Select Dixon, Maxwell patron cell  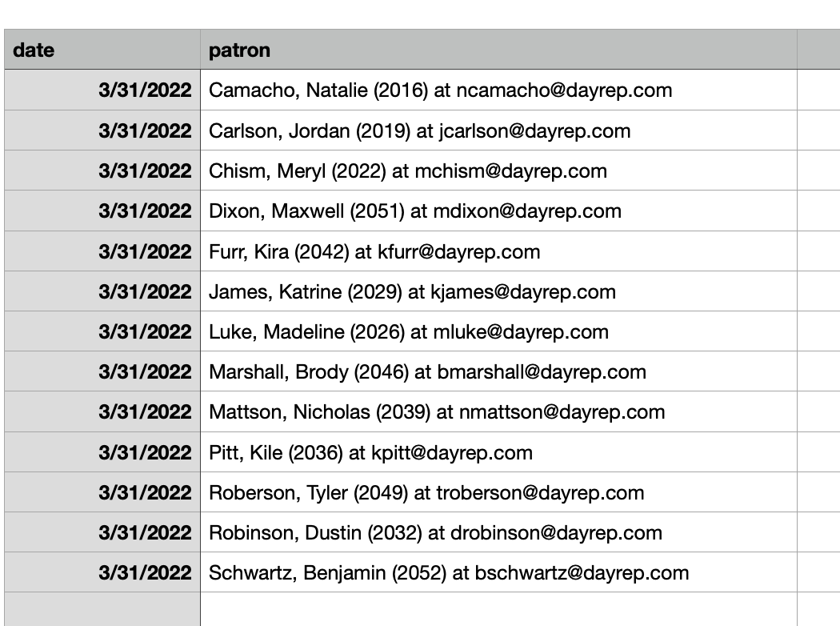click(x=414, y=211)
